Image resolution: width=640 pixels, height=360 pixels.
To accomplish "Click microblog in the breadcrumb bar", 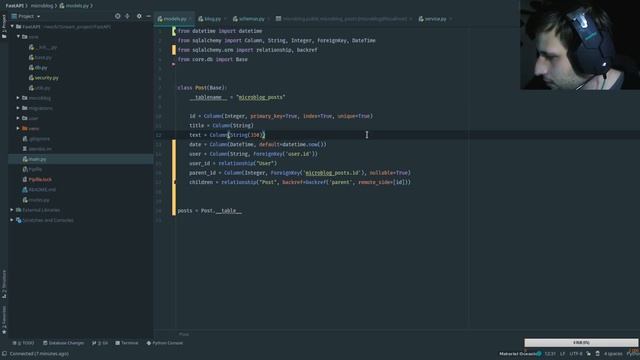I will pos(42,6).
